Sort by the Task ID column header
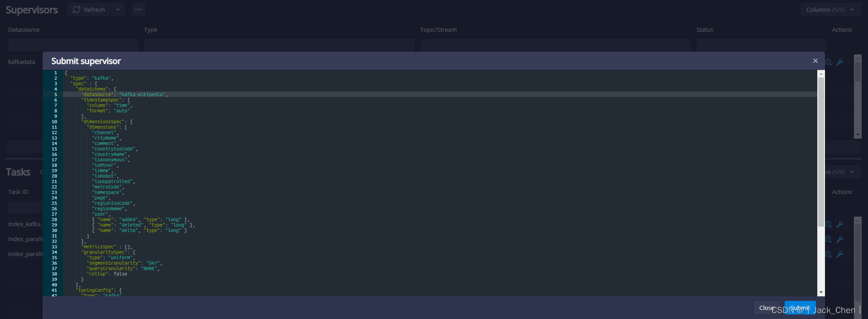 pyautogui.click(x=18, y=192)
